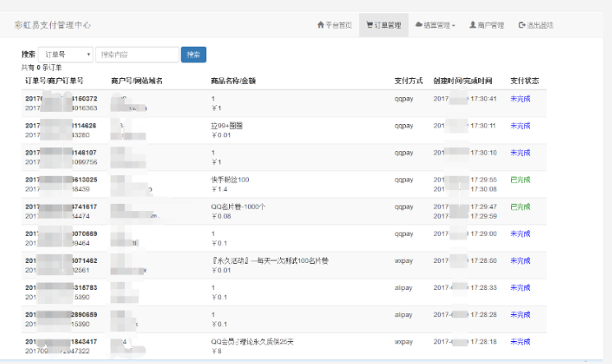Viewport: 612px width, 364px height.
Task: Click the user icon for 商户管理
Action: [x=472, y=25]
